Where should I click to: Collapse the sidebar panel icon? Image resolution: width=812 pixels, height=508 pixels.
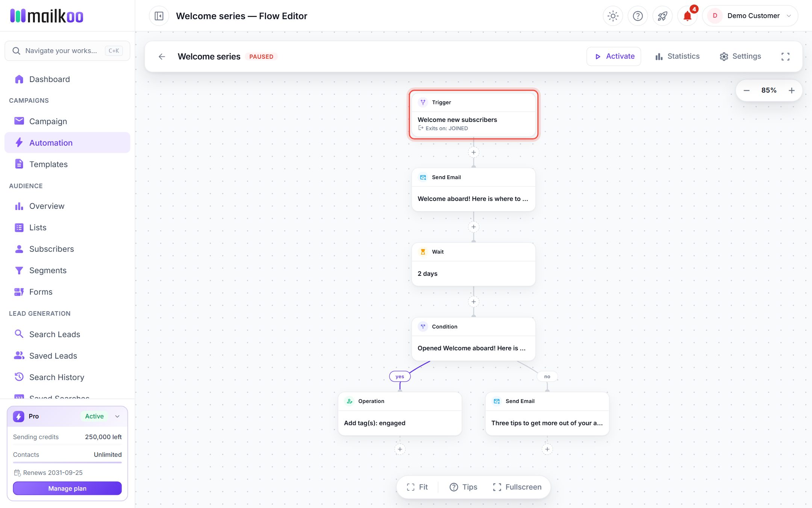pos(159,16)
